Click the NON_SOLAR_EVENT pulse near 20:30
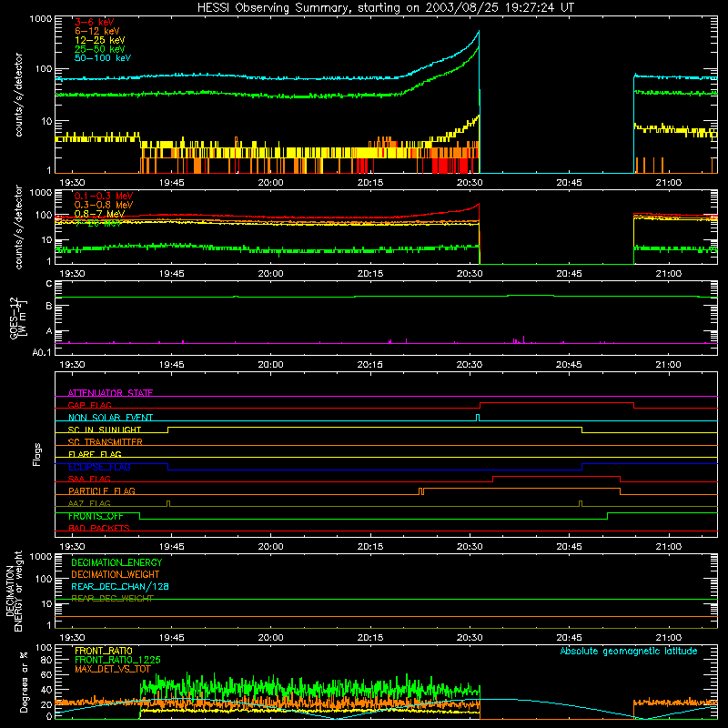The height and width of the screenshot is (728, 728). pos(478,418)
